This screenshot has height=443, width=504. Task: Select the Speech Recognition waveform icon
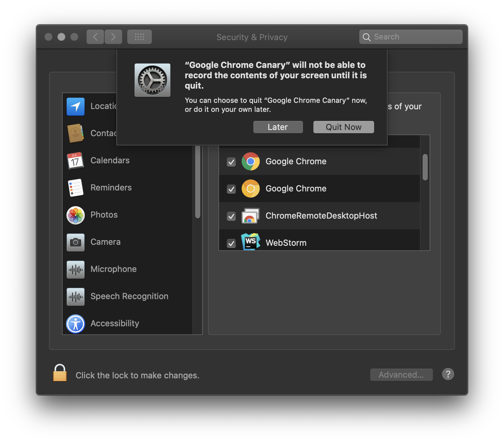point(76,297)
